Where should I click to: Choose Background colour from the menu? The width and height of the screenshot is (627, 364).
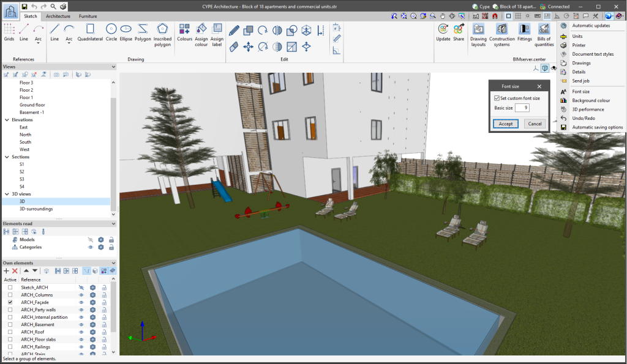[x=590, y=100]
